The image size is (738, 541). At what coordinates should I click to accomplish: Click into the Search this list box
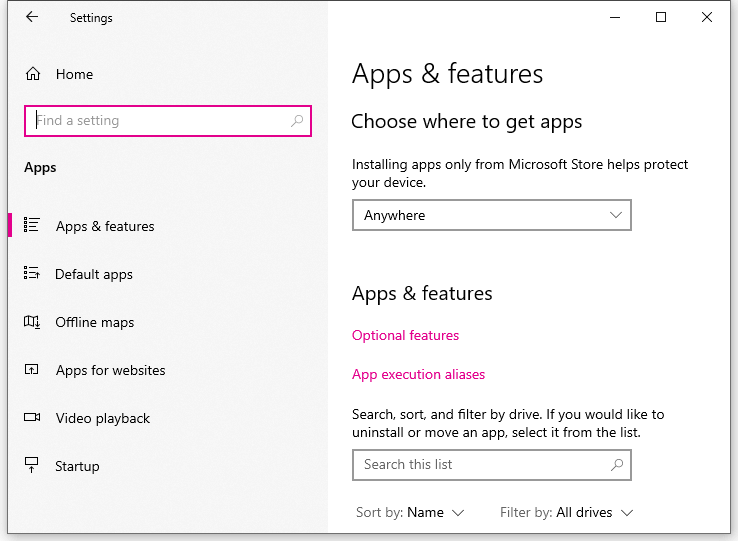pos(491,465)
